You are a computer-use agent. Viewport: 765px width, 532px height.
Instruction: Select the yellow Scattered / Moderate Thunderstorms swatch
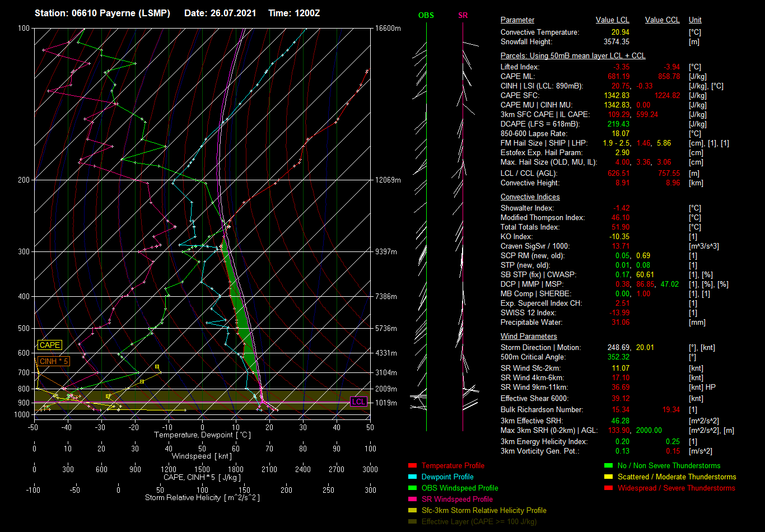click(608, 477)
